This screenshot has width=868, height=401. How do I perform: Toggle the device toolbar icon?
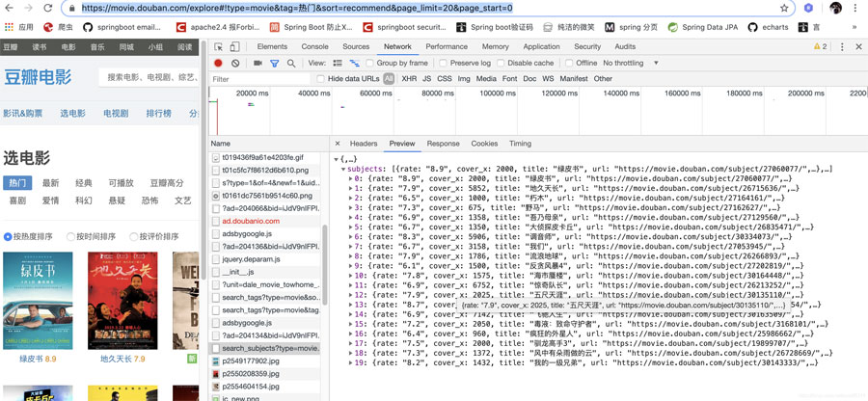(234, 47)
